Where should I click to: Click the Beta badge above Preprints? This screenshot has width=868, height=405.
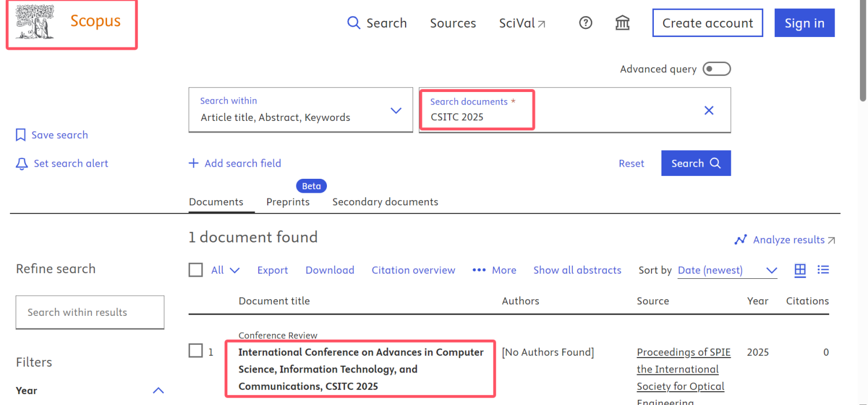click(x=311, y=186)
